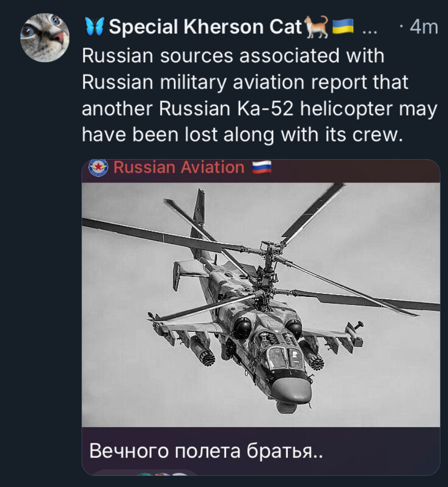The height and width of the screenshot is (487, 448).
Task: Open Russian Aviation channel logo icon
Action: point(98,168)
